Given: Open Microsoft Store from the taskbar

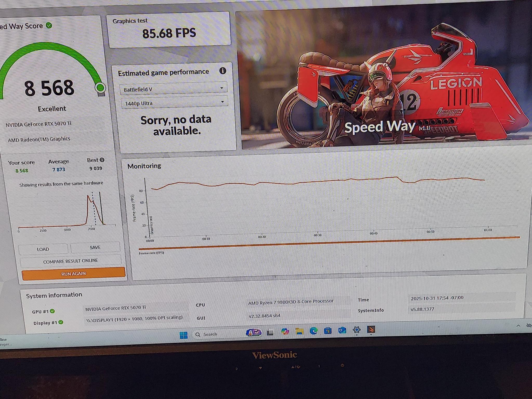Looking at the screenshot, I should point(328,330).
